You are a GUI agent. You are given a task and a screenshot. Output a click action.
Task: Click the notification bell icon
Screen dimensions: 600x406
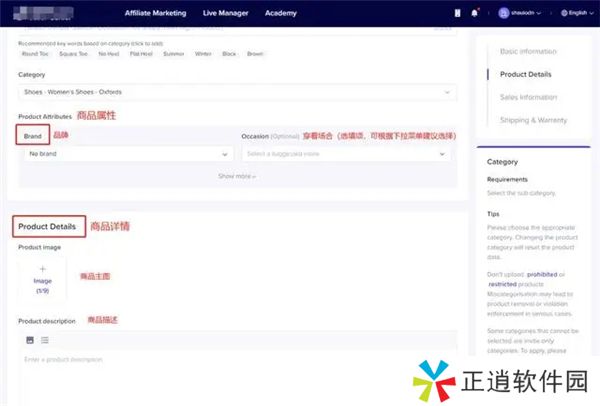coord(473,13)
